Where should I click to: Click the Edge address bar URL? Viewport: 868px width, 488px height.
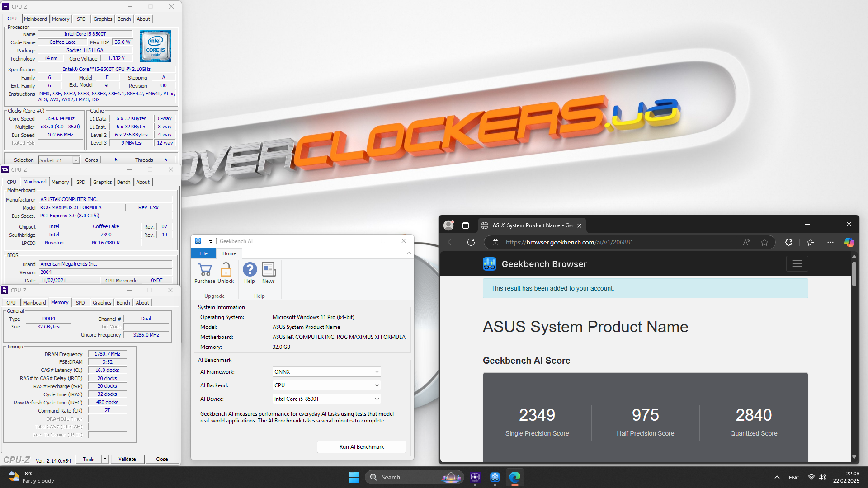[x=569, y=242]
